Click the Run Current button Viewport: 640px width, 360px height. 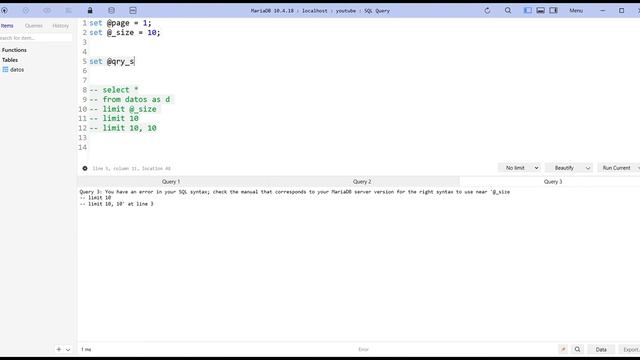(x=616, y=168)
